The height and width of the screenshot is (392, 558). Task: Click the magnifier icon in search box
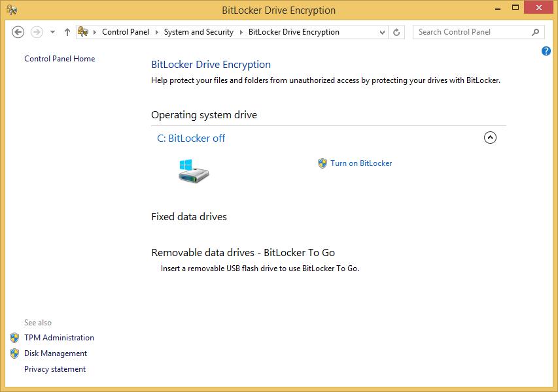tap(536, 32)
